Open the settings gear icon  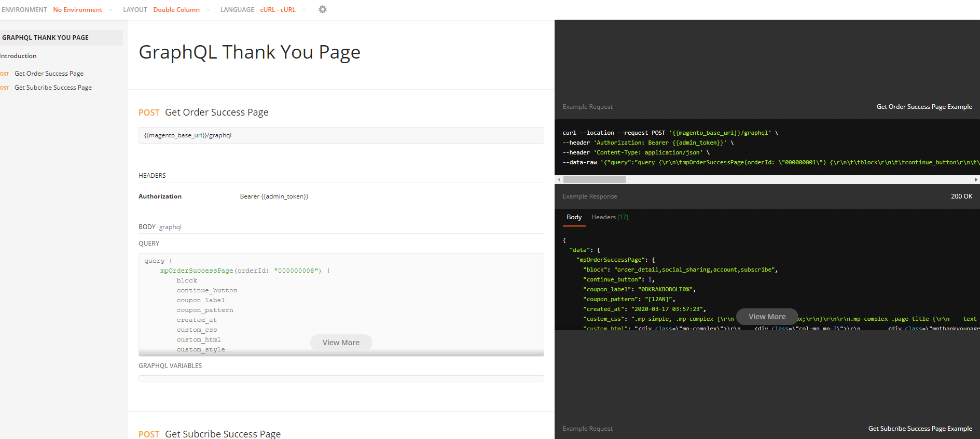point(323,9)
